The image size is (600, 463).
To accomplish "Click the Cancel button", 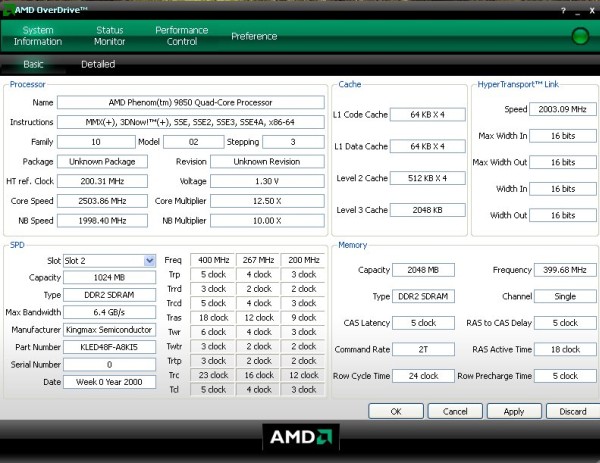I will tap(455, 411).
